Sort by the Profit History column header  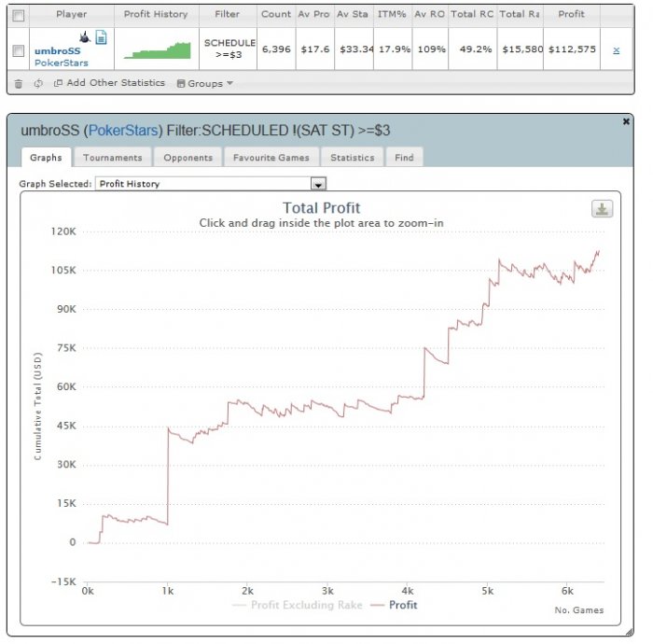click(x=156, y=14)
